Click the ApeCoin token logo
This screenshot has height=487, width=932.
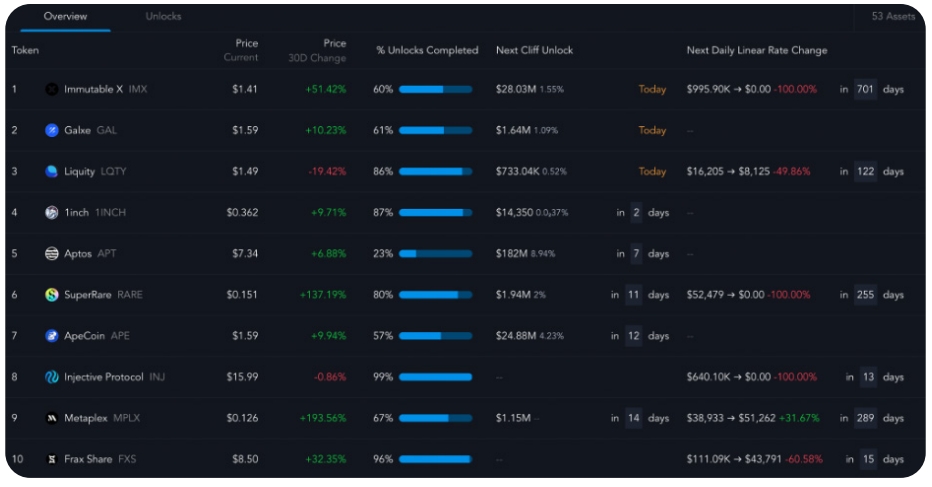52,336
